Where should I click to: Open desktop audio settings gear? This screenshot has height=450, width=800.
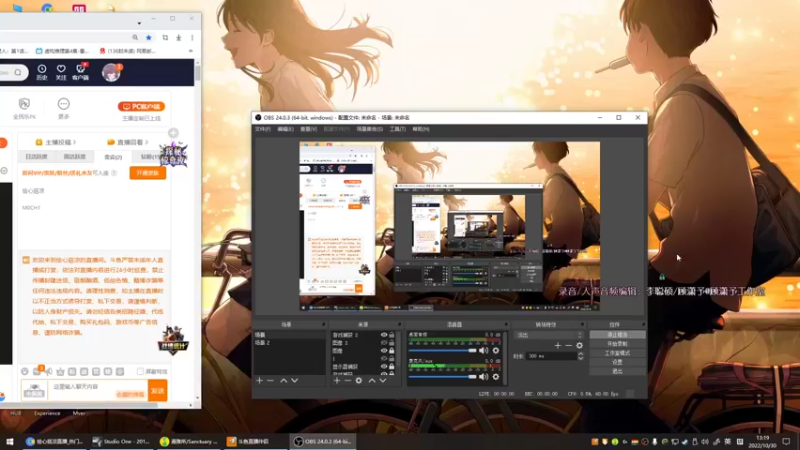click(x=495, y=351)
